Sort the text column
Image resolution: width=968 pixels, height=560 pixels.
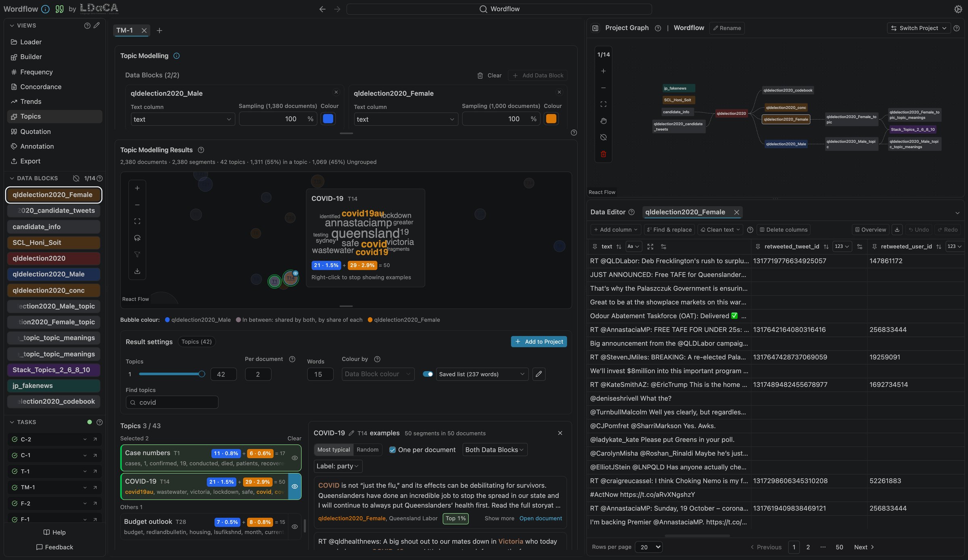pyautogui.click(x=619, y=246)
